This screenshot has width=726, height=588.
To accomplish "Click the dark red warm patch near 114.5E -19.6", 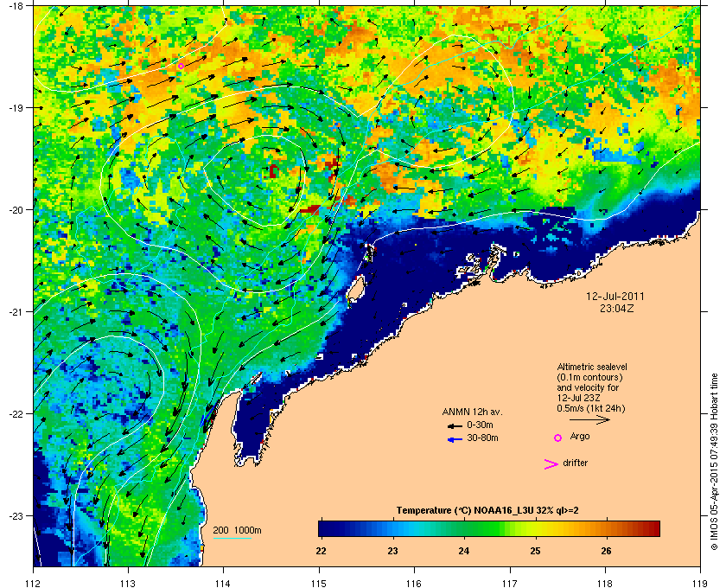I will point(273,171).
